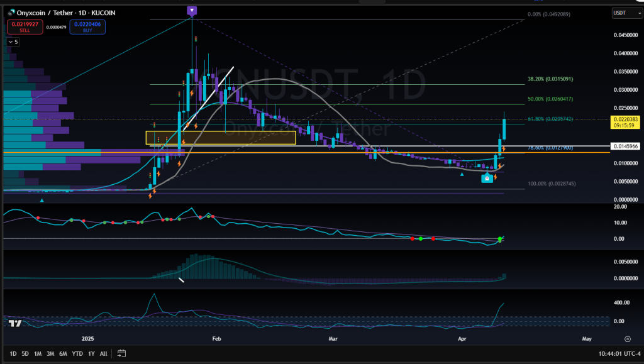Viewport: 644px width, 364px height.
Task: Switch to the 5D time range
Action: click(25, 353)
